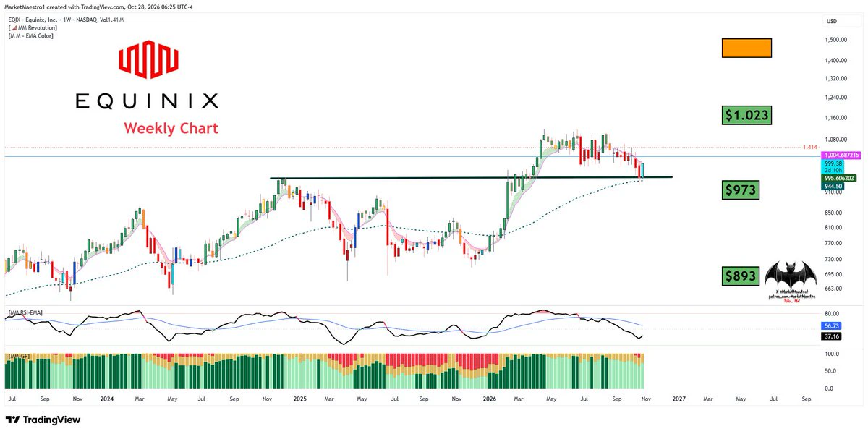Screen dimensions: 868x434
Task: Click the dark green 995.606303 price tag
Action: [840, 178]
